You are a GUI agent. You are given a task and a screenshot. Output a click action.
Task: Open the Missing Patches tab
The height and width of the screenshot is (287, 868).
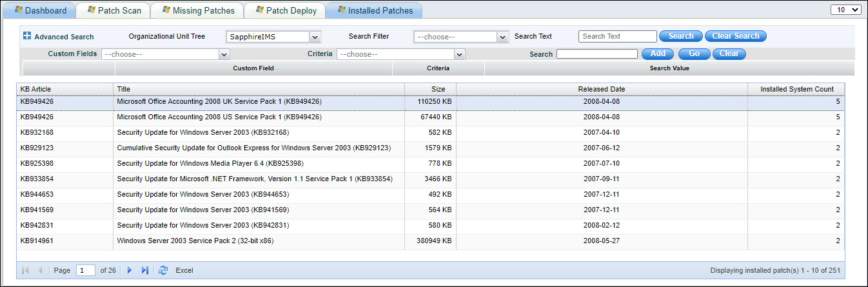[x=197, y=10]
